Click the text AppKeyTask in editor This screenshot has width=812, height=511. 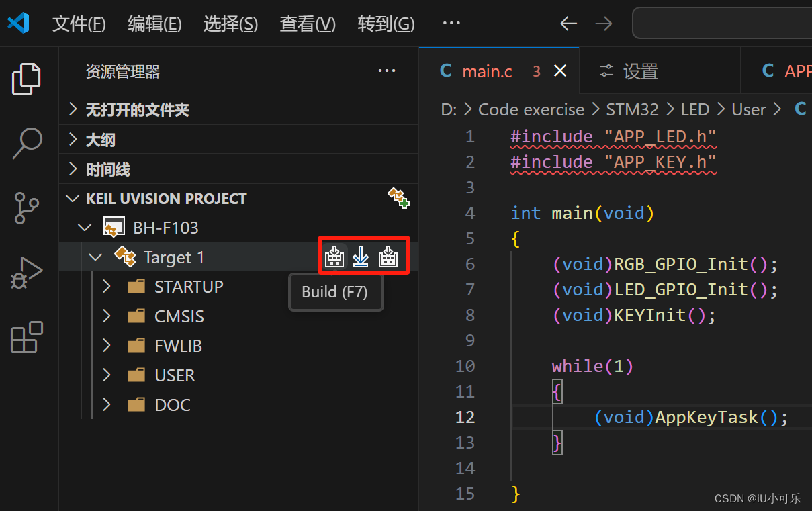coord(707,417)
